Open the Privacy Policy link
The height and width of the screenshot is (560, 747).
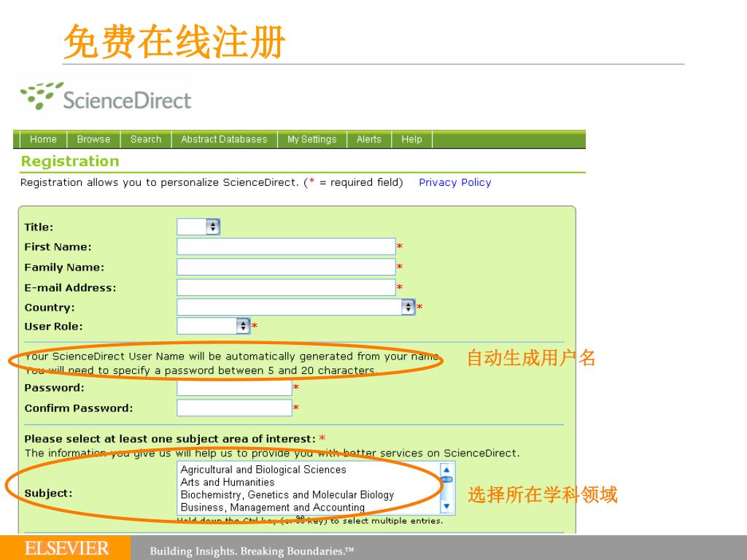454,182
